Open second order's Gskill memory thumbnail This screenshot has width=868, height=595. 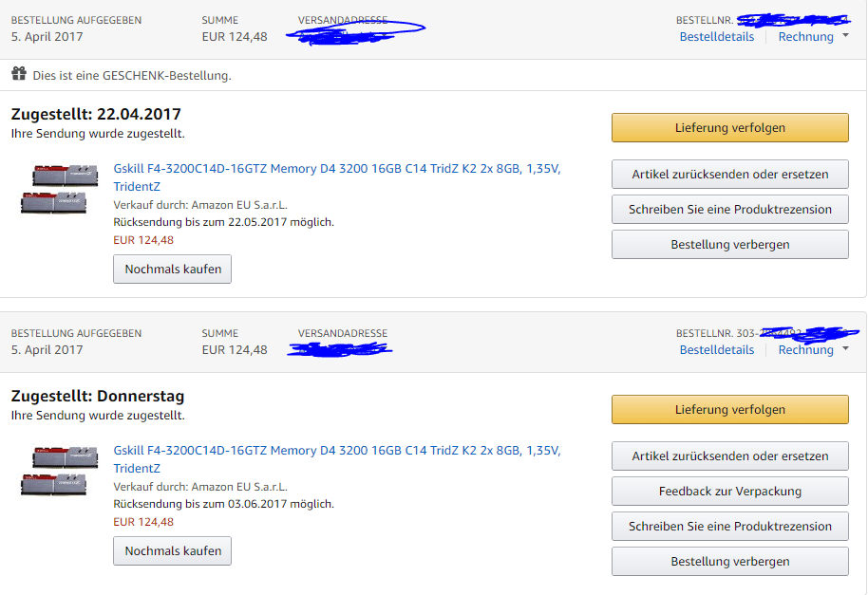click(59, 471)
